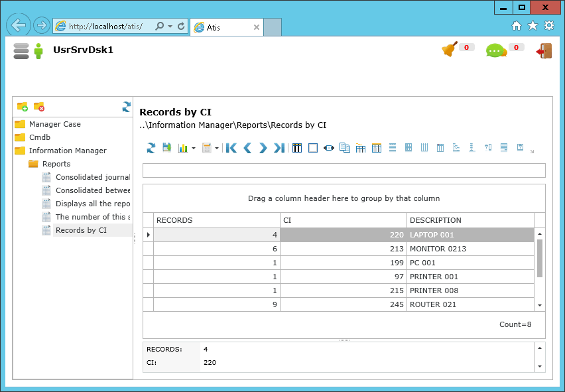Image resolution: width=565 pixels, height=392 pixels.
Task: Jump to the last record
Action: [279, 148]
